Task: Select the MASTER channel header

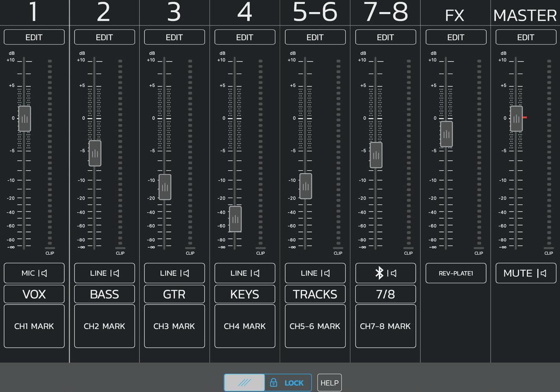Action: [525, 16]
